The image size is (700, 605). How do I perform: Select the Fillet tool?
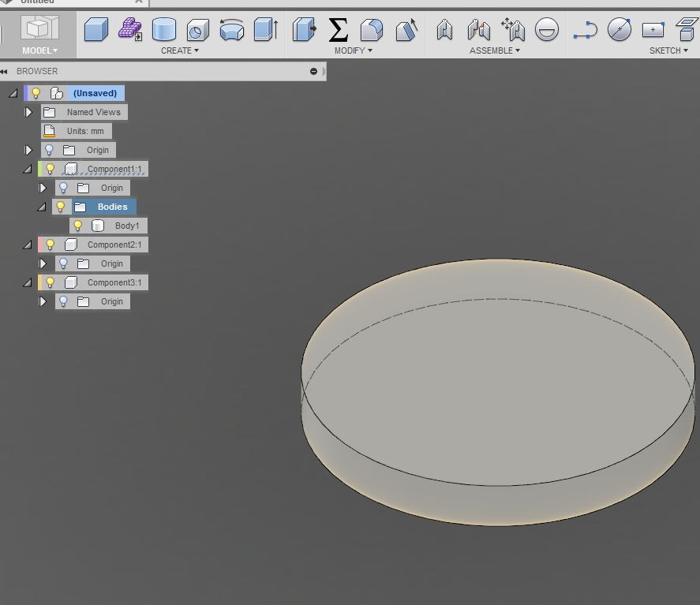[x=371, y=30]
